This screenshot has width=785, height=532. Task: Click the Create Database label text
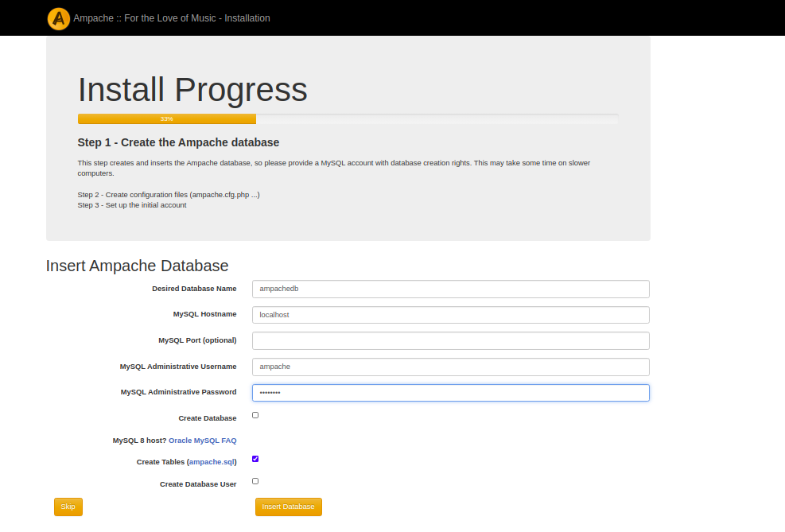(x=208, y=418)
